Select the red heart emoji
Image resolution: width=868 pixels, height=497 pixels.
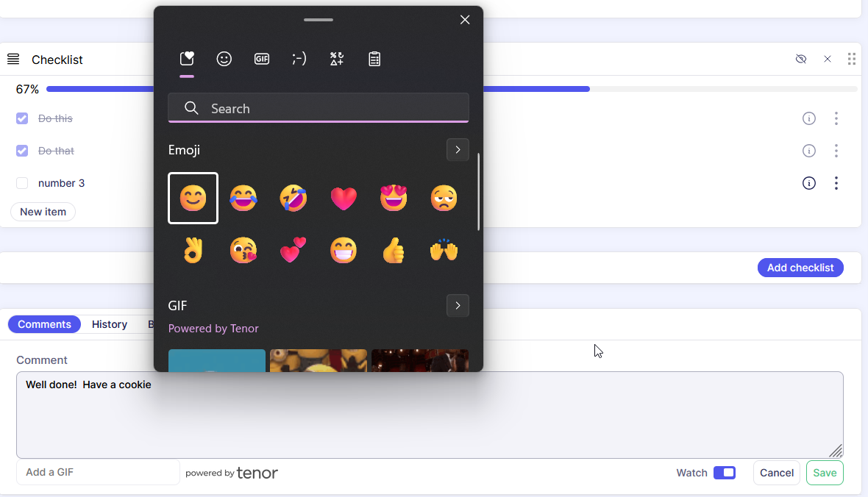pos(344,199)
